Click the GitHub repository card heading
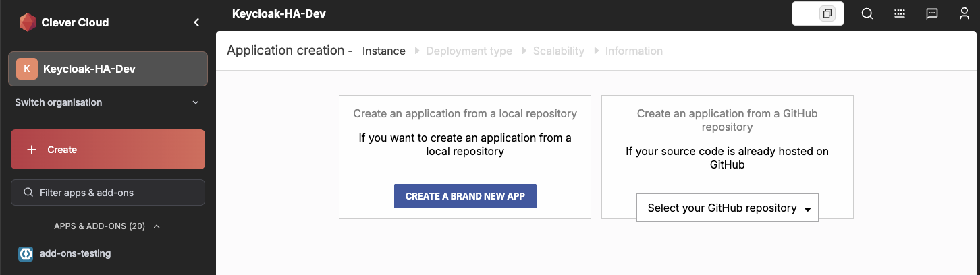Viewport: 980px width, 275px height. [x=728, y=120]
